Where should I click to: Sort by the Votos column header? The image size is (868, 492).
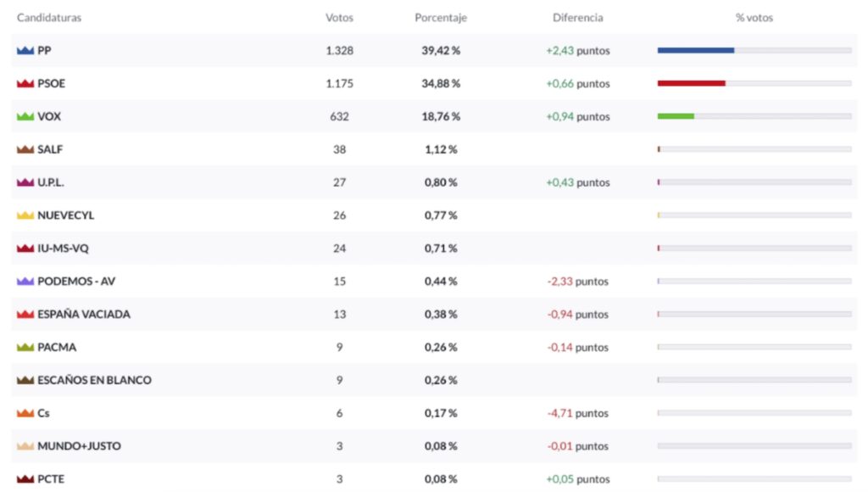(339, 18)
